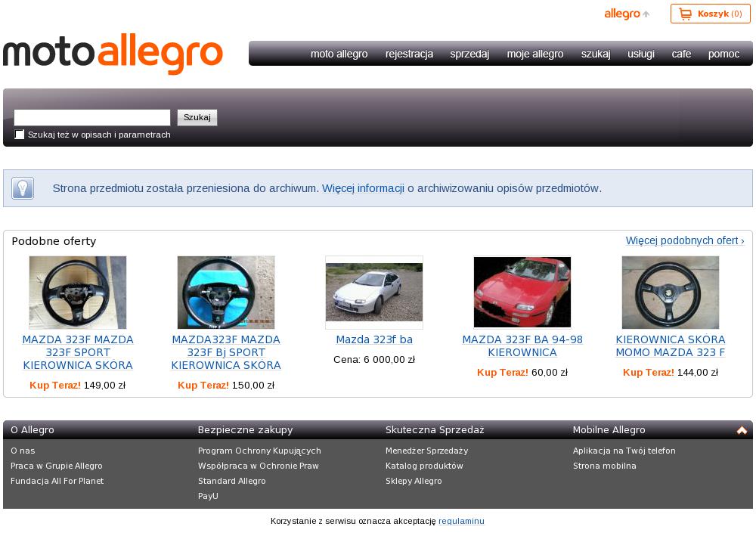This screenshot has width=756, height=536.
Task: Enable search in descriptions and parameters checkbox
Action: coord(20,135)
